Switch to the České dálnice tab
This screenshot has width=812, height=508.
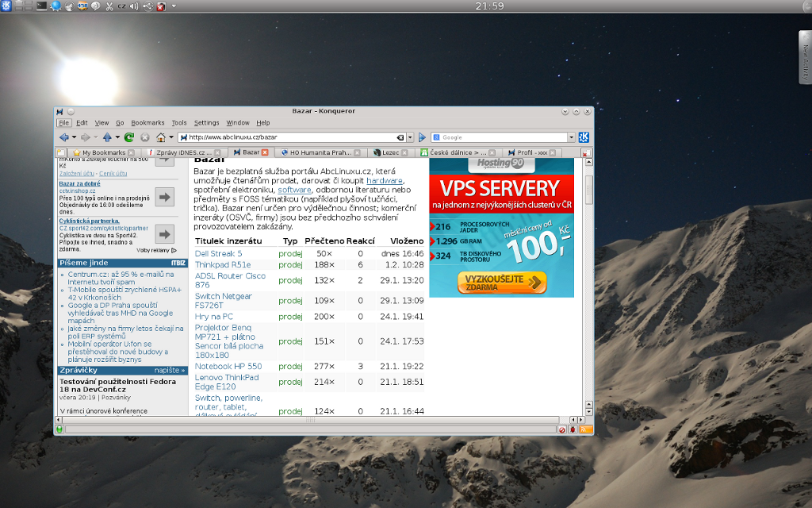pos(458,153)
